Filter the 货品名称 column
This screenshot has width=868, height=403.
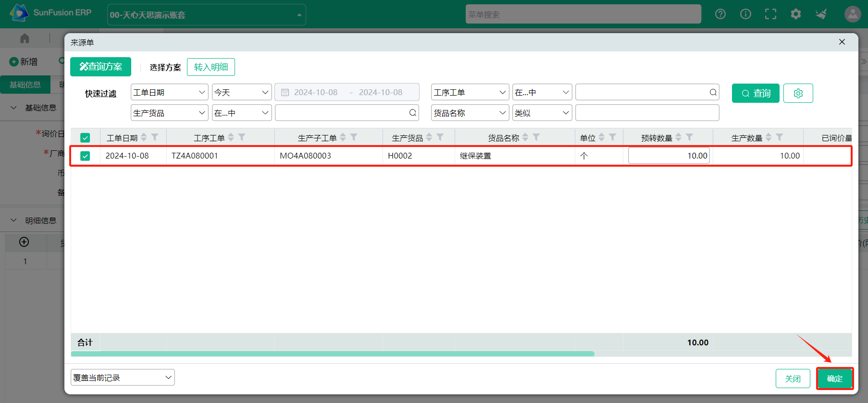click(536, 137)
